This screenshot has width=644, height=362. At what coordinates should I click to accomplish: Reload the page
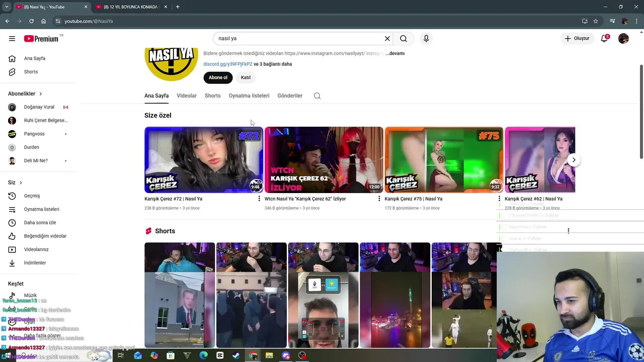tap(31, 21)
